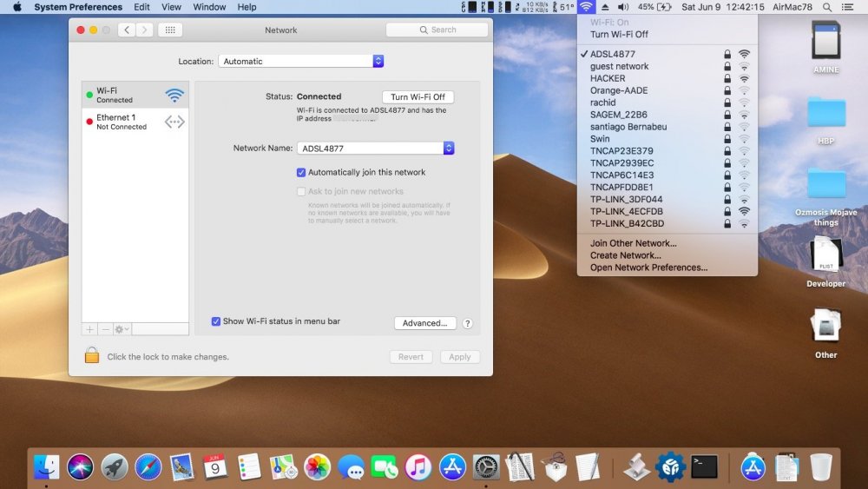Open Finder from the Dock
This screenshot has height=489, width=868.
tap(47, 466)
